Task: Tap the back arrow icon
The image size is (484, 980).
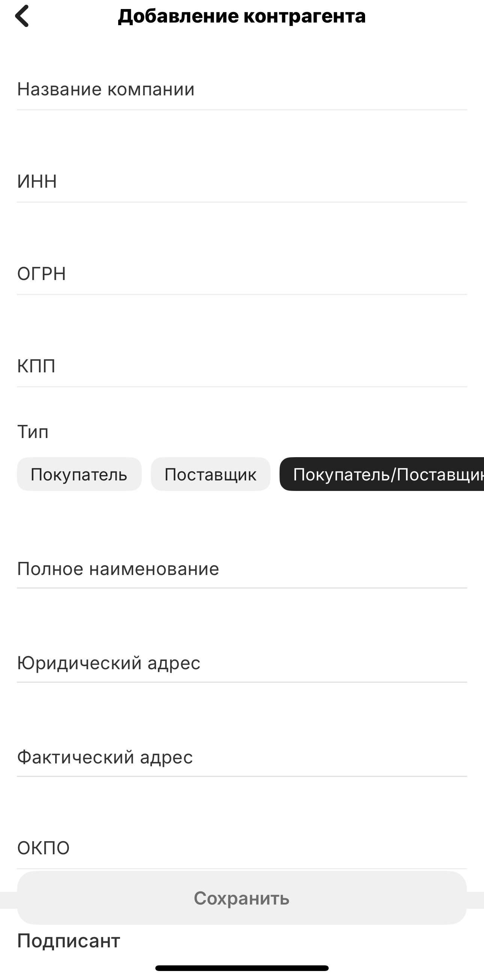Action: tap(22, 16)
